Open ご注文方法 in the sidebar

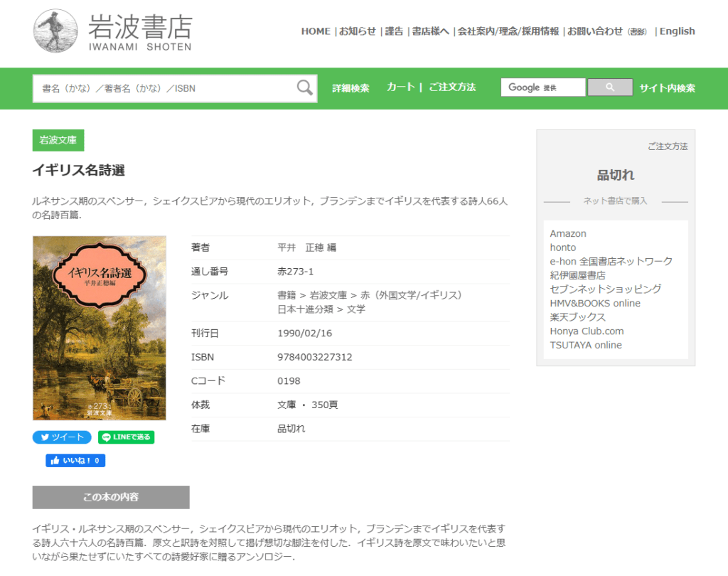tap(667, 146)
